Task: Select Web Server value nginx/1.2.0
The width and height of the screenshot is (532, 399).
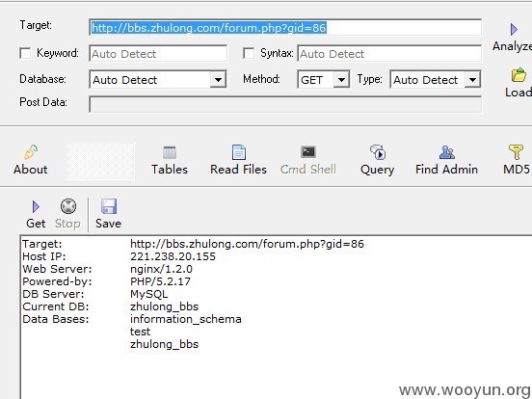Action: coord(161,269)
